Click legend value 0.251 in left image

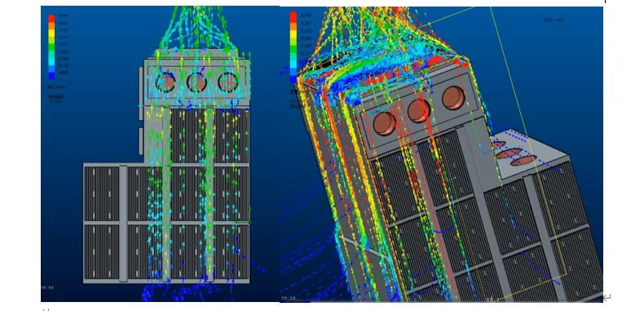[x=64, y=52]
